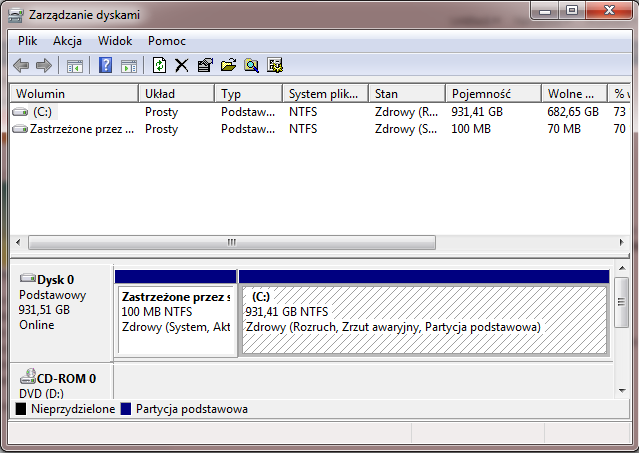Sort by the Wolne column header
Screen dimensions: 639x453
574,94
